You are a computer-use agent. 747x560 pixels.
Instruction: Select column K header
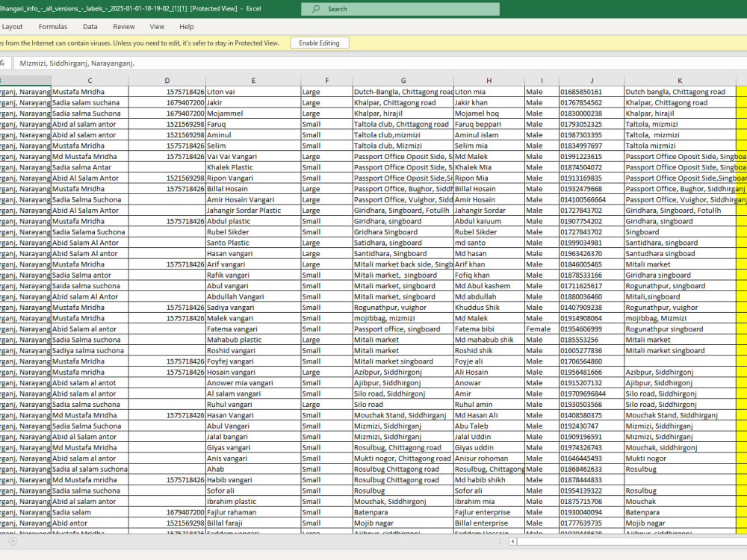click(x=680, y=81)
